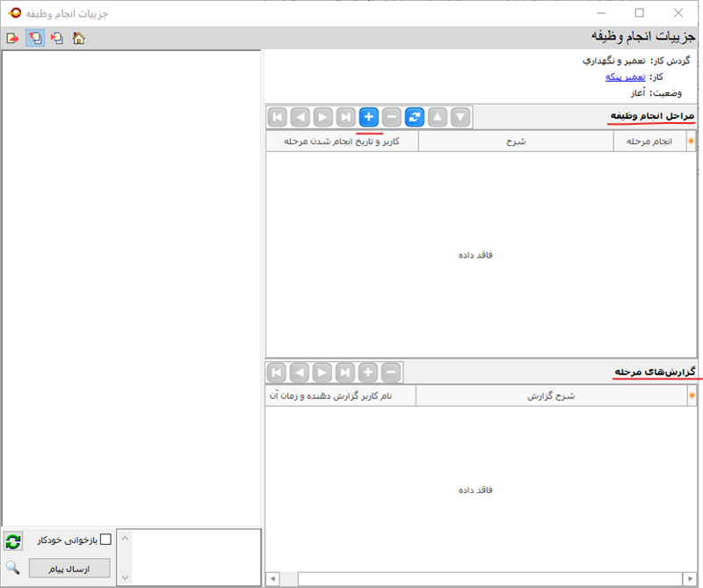The height and width of the screenshot is (588, 703).
Task: Click the شرح column header in steps table
Action: click(x=516, y=142)
